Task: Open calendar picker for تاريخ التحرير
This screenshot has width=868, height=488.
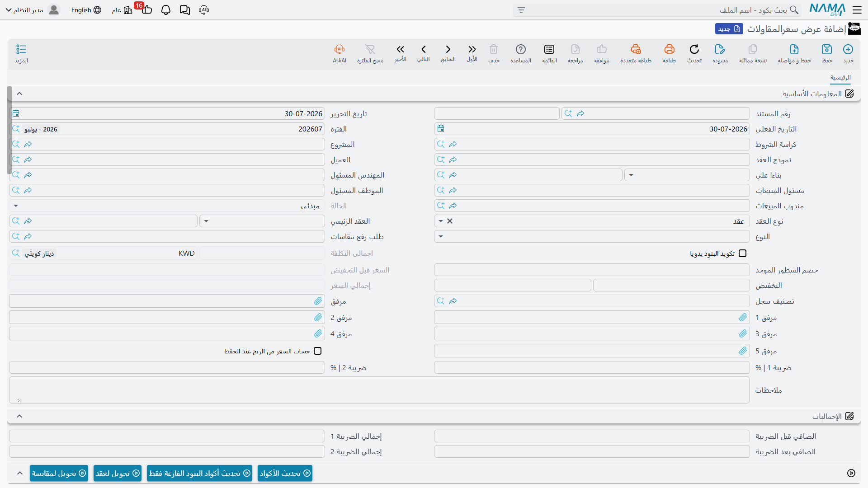Action: (16, 113)
